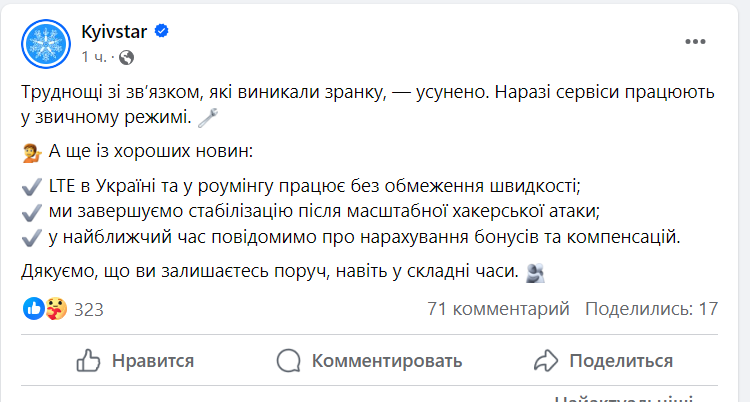Click the person emoji before "А ще"
Viewport: 750px width, 402px height.
[30, 153]
